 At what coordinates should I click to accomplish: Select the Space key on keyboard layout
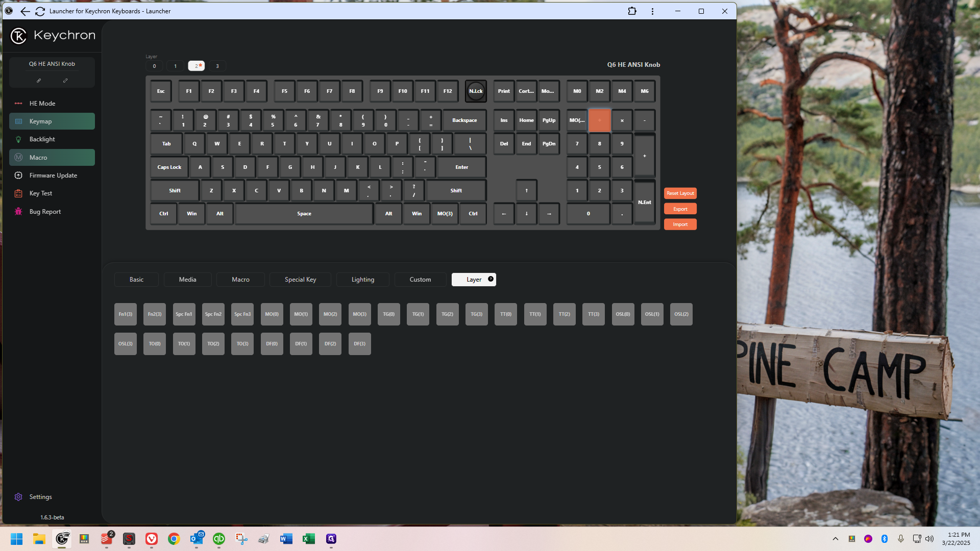[x=304, y=214]
